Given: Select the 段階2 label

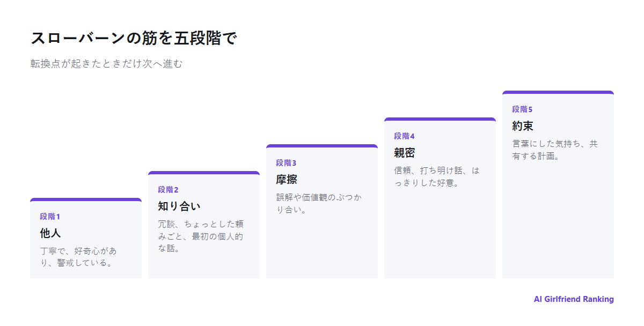Looking at the screenshot, I should [168, 190].
